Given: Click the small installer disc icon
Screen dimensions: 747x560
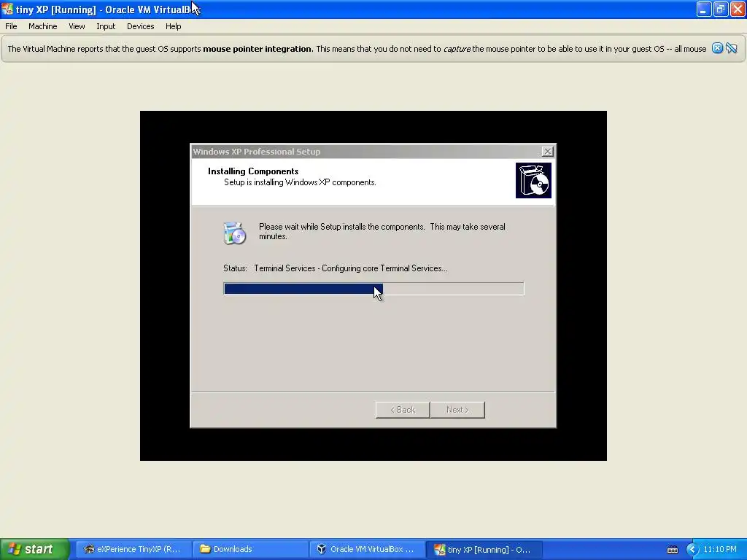Looking at the screenshot, I should [234, 233].
